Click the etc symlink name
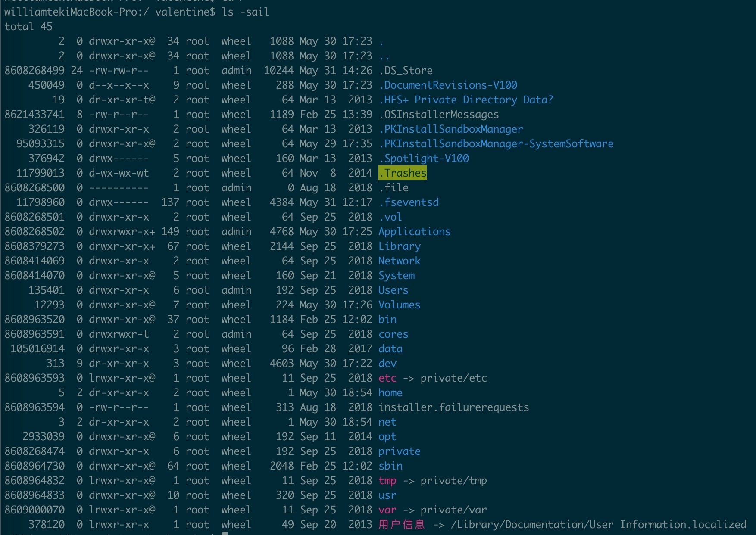The width and height of the screenshot is (756, 535). coord(387,378)
